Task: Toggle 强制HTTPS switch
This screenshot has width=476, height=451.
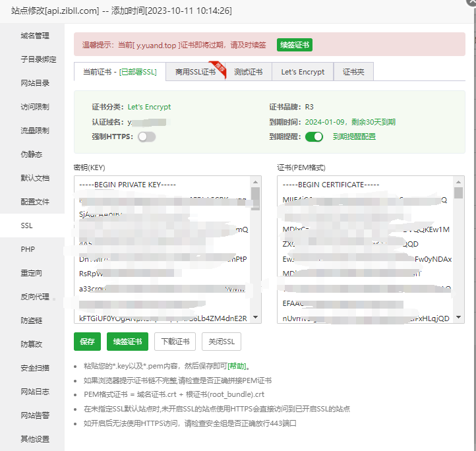Action: [x=147, y=136]
